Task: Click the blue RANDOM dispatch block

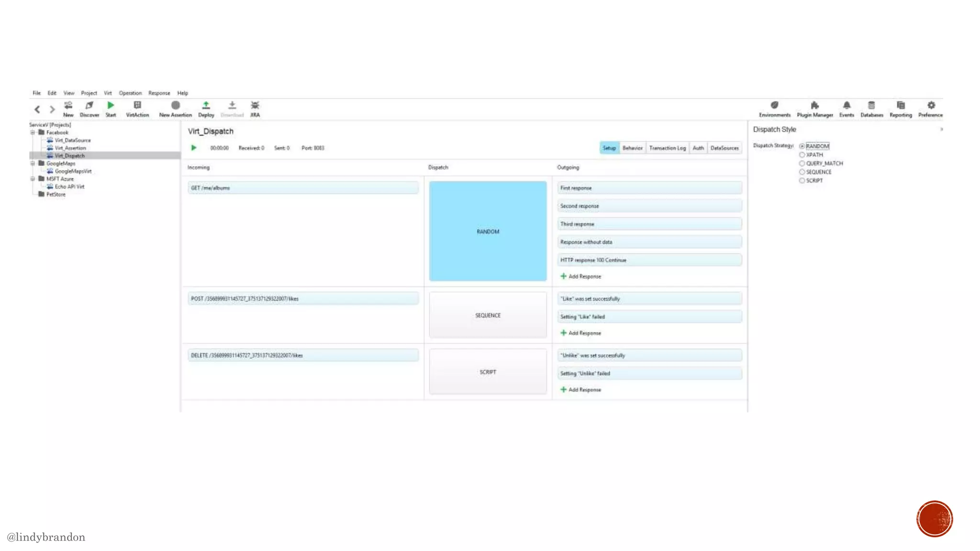Action: (x=488, y=231)
